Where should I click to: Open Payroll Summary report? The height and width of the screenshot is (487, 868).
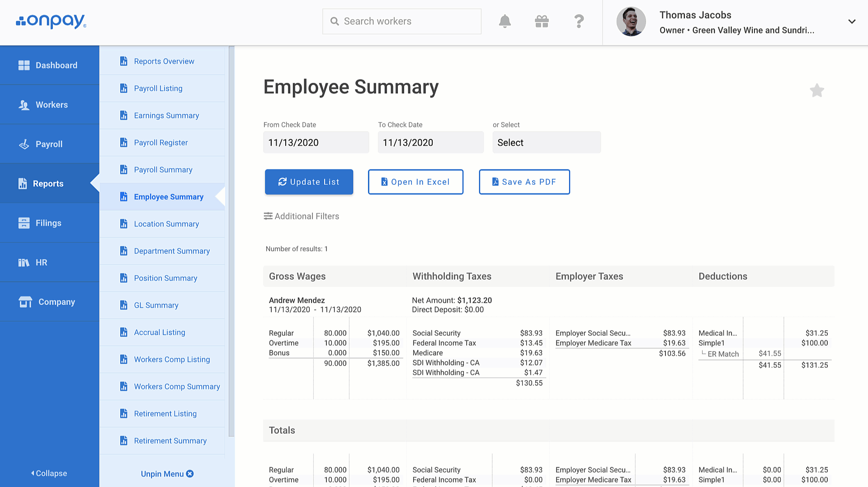162,169
